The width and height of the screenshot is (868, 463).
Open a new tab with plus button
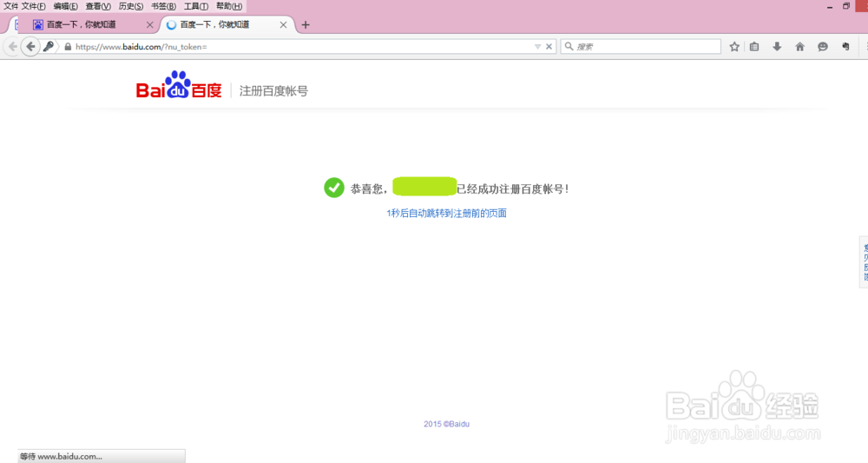tap(306, 25)
